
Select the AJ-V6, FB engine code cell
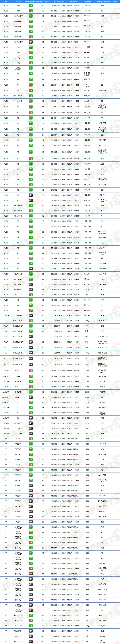(x=102, y=376)
